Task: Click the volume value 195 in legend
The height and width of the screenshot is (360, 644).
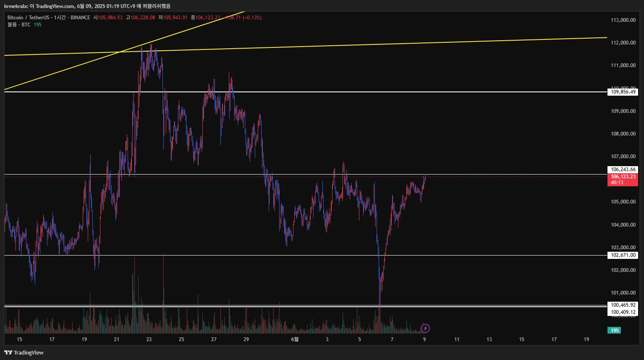Action: pyautogui.click(x=37, y=25)
